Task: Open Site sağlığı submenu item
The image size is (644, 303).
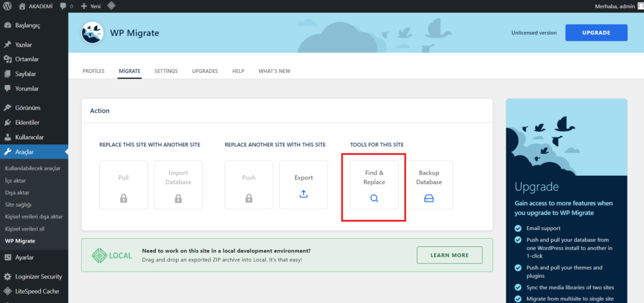Action: pos(18,204)
